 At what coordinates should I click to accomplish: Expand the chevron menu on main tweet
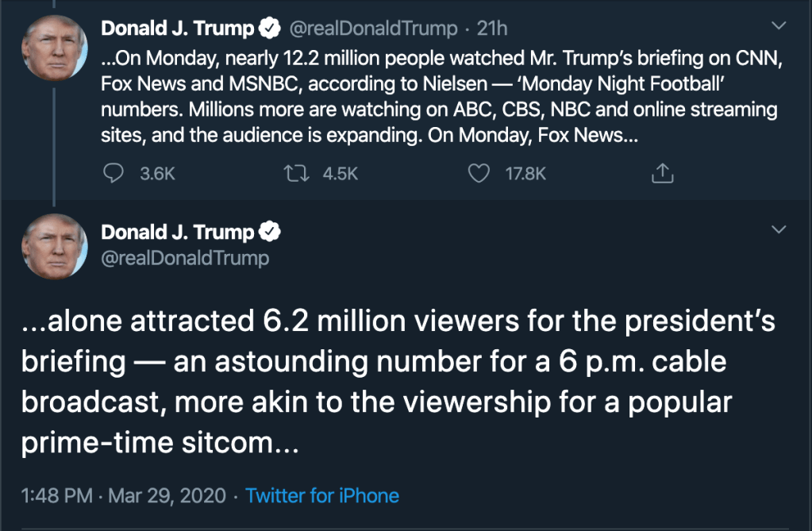tap(779, 230)
